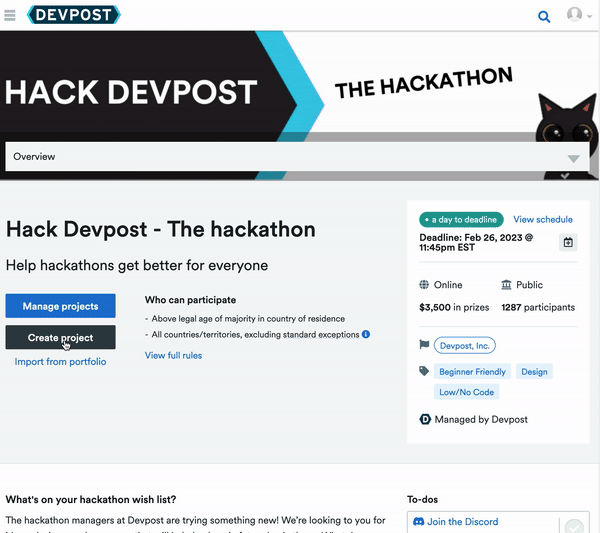Check off the Join the Discord to-do
Image resolution: width=600 pixels, height=533 pixels.
(574, 526)
